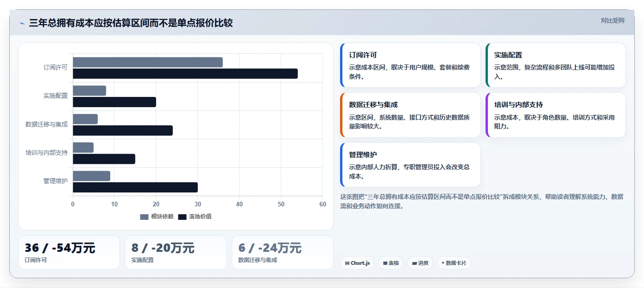
Task: Click the icon in the Chart.js tag
Action: (347, 263)
